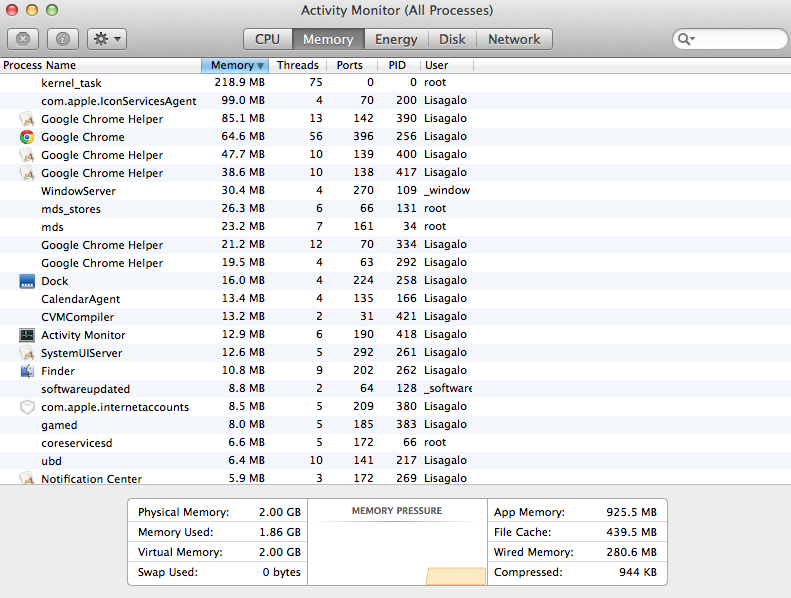
Task: Click the SystemUIServer process icon
Action: point(27,353)
